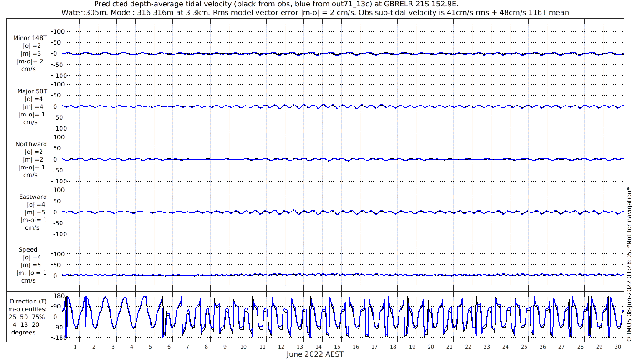Click the IMOS copyright notice on right edge

tap(629, 264)
